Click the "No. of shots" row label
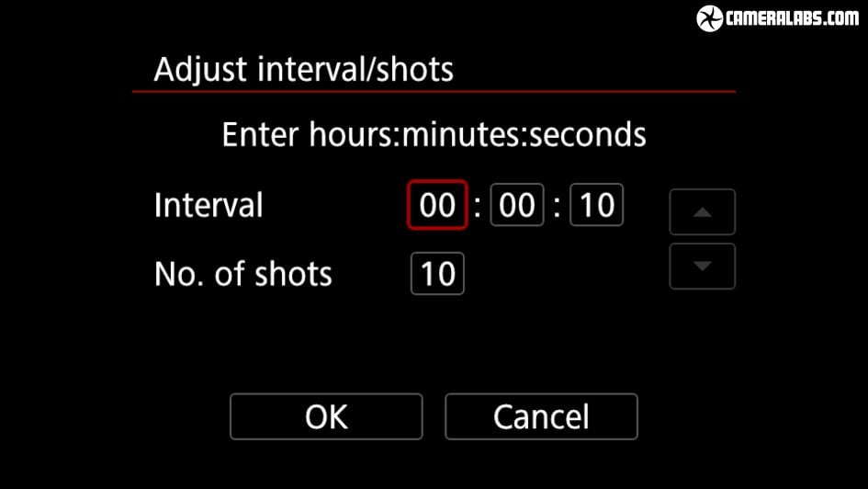Image resolution: width=868 pixels, height=489 pixels. click(243, 274)
